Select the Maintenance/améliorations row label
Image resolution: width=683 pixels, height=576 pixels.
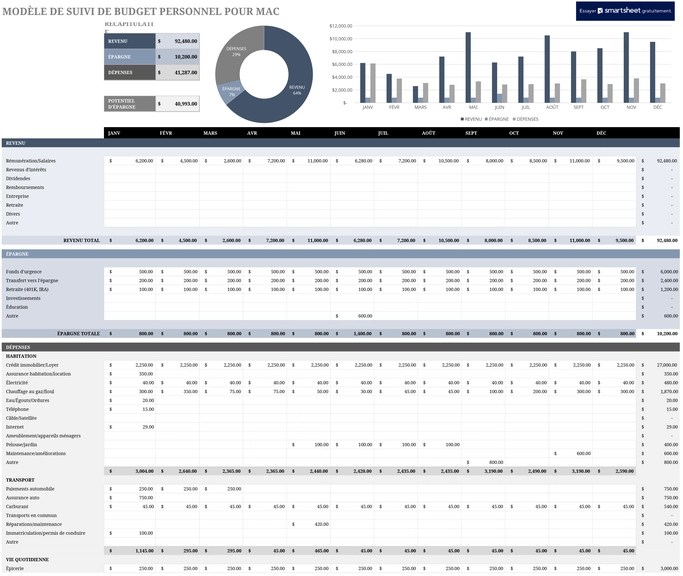tap(36, 454)
